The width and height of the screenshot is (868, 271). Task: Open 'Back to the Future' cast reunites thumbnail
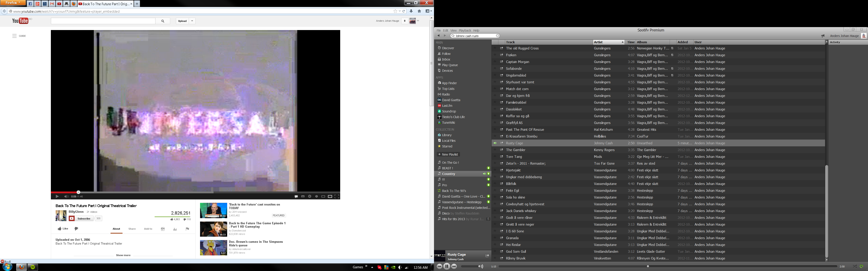click(213, 210)
